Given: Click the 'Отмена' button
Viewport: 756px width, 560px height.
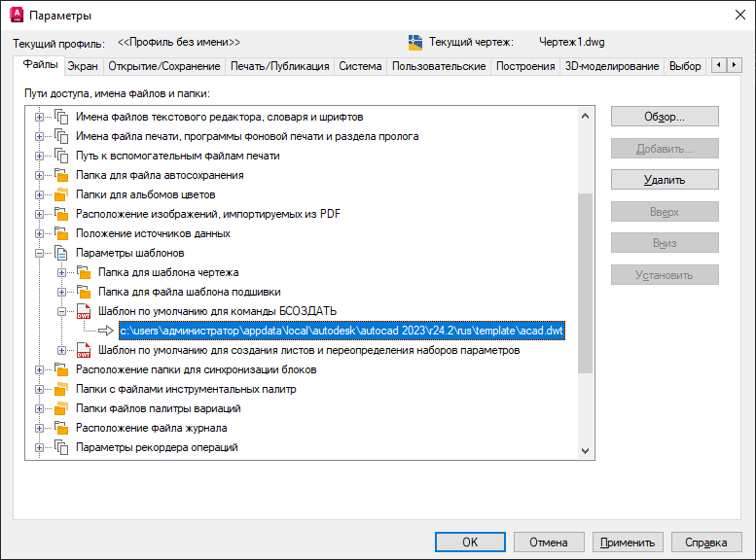Looking at the screenshot, I should [549, 542].
